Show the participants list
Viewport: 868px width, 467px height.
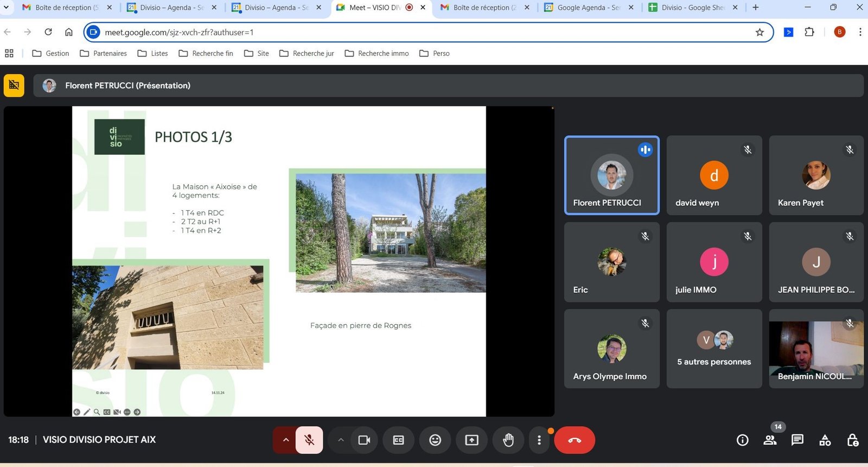click(770, 440)
